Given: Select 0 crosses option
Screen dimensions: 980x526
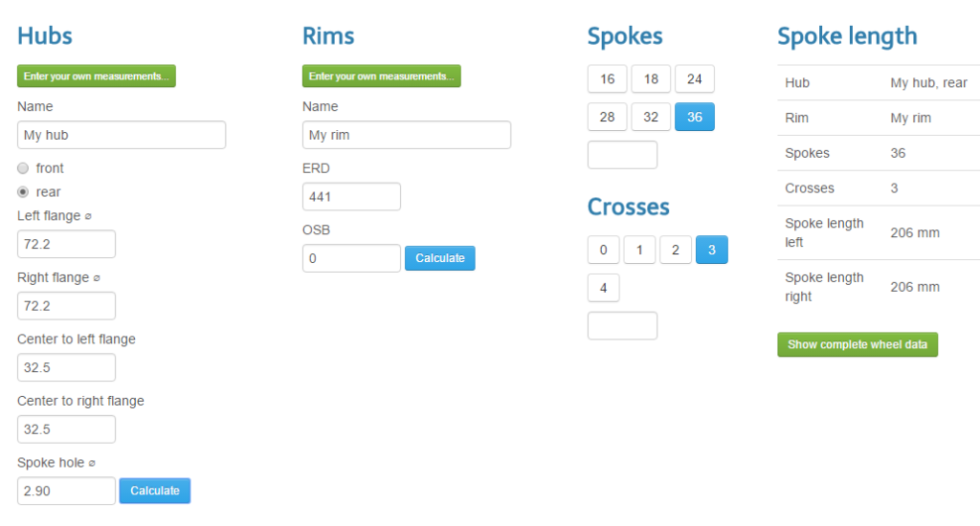Looking at the screenshot, I should coord(603,250).
